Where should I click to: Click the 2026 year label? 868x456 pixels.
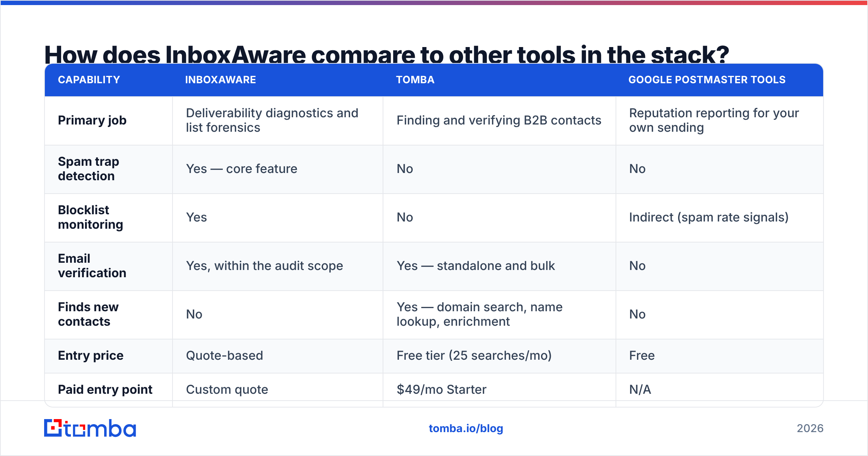click(x=810, y=428)
